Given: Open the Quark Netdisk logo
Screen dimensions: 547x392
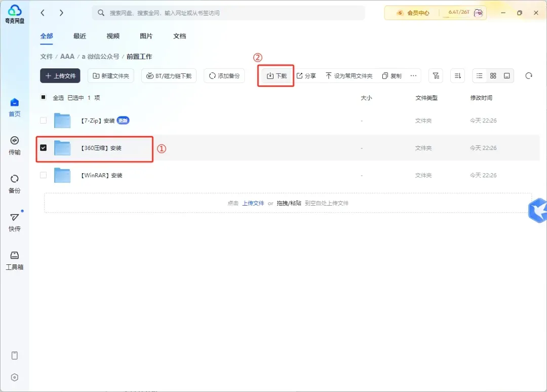Looking at the screenshot, I should point(15,14).
